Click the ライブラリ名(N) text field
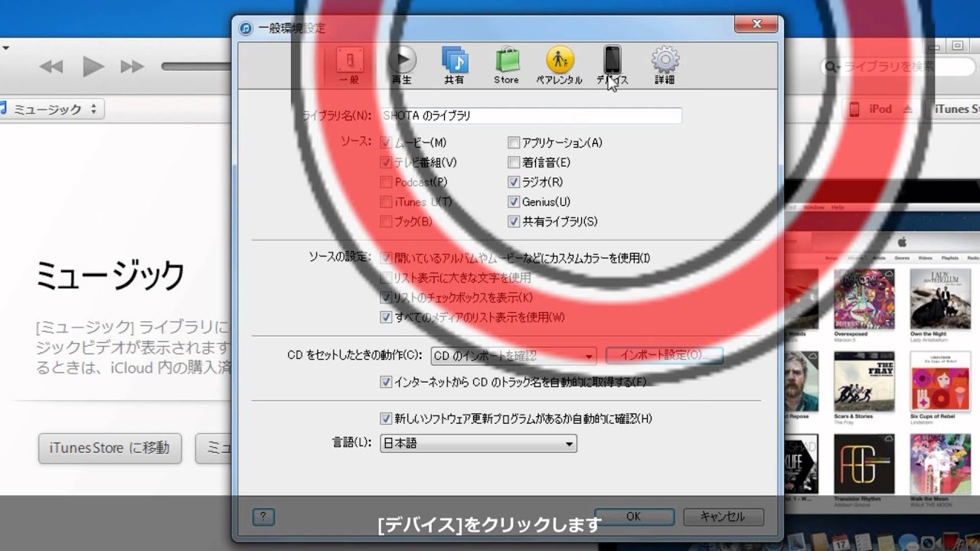The image size is (980, 551). (531, 116)
